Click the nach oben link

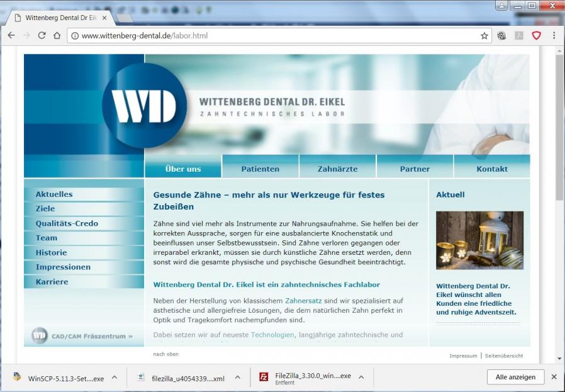165,354
